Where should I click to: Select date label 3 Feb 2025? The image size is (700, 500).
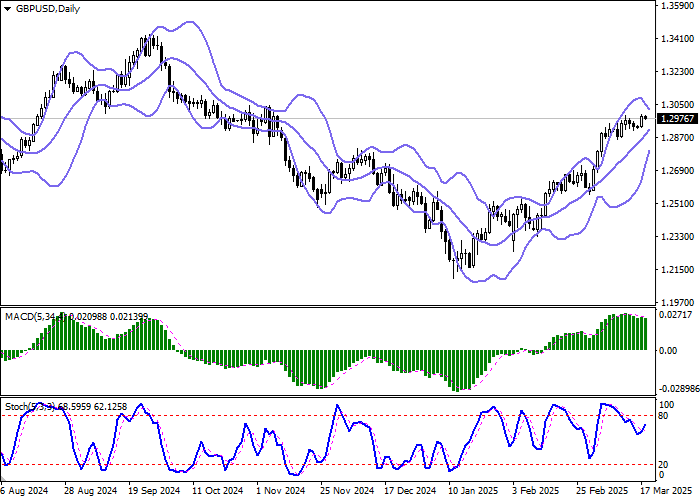(537, 491)
